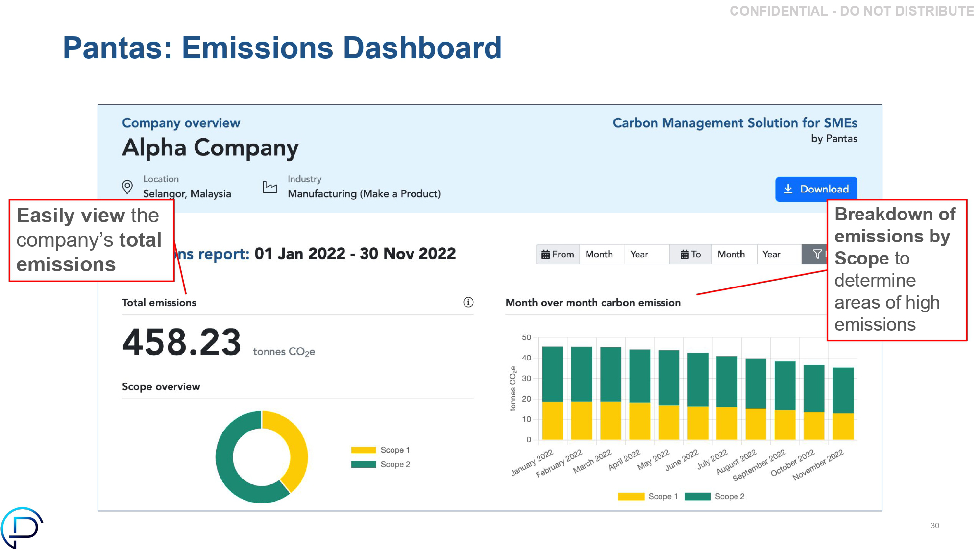Open the To Month dropdown

pos(734,254)
